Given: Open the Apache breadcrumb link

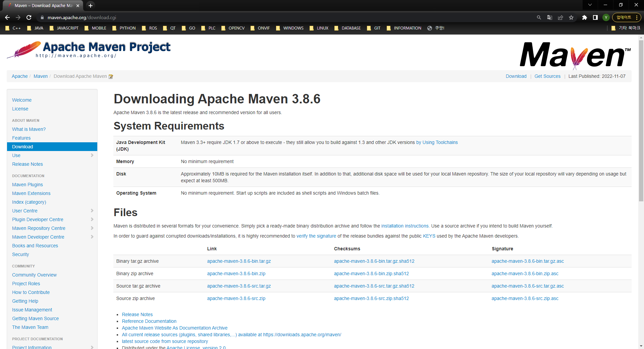Looking at the screenshot, I should pos(20,76).
